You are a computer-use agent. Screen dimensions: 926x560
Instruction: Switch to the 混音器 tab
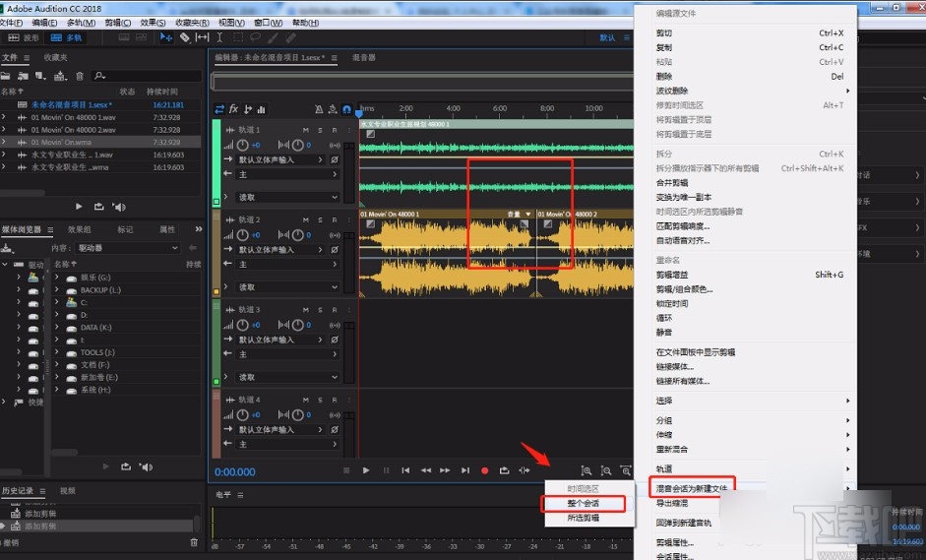364,57
